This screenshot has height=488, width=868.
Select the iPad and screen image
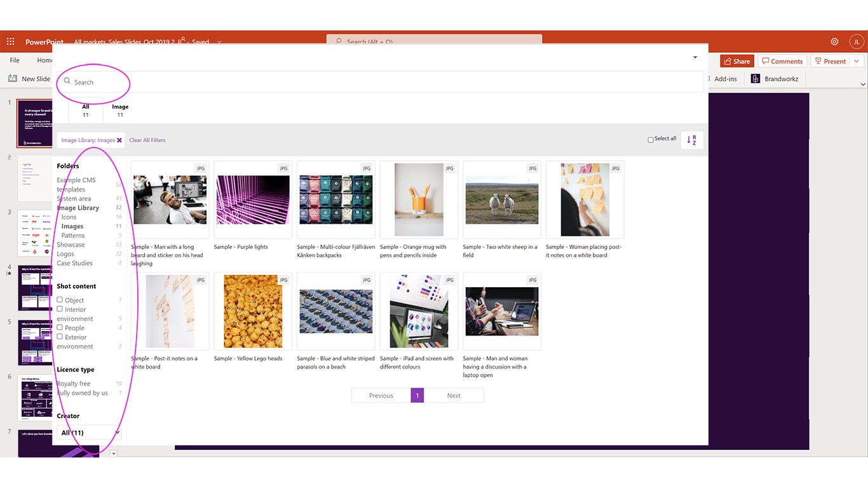tap(419, 311)
